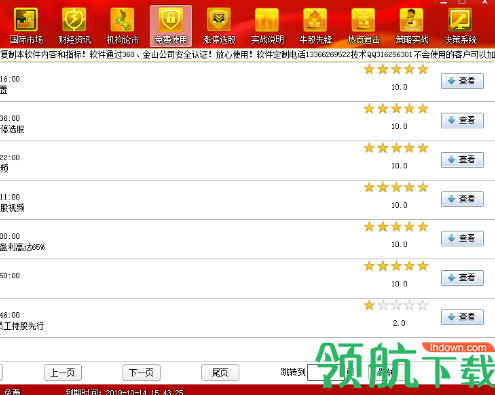Go to previous page with 上一页

[x=63, y=373]
